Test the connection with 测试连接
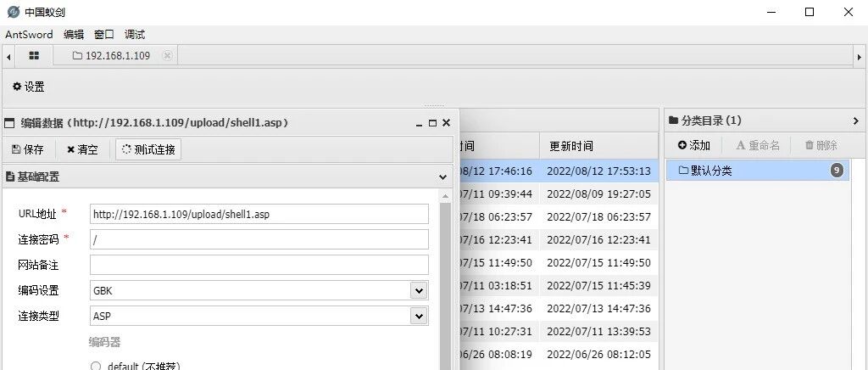This screenshot has width=868, height=370. [148, 149]
